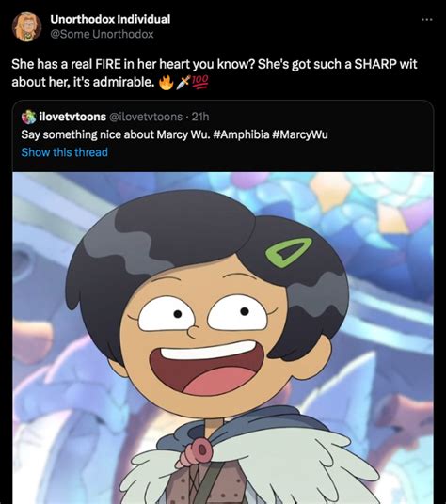
Task: Open the #Amphibia hashtag
Action: tap(241, 134)
